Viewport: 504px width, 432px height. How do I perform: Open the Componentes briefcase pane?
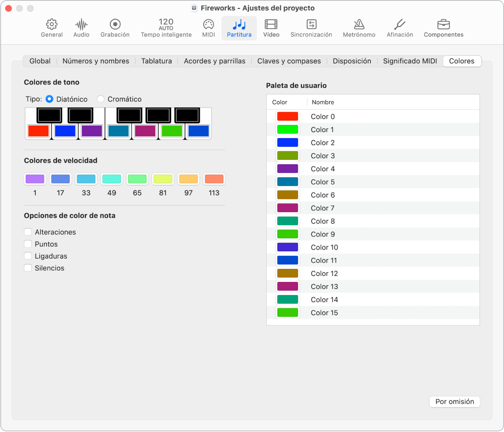tap(443, 28)
